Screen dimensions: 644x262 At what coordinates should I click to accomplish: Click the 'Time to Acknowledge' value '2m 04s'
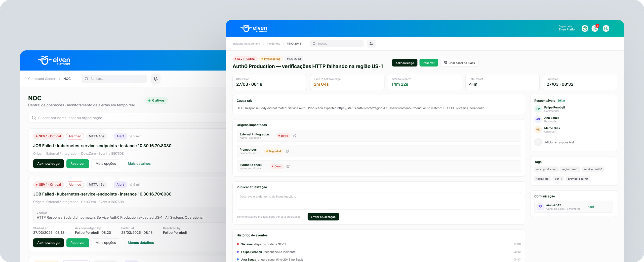click(321, 84)
